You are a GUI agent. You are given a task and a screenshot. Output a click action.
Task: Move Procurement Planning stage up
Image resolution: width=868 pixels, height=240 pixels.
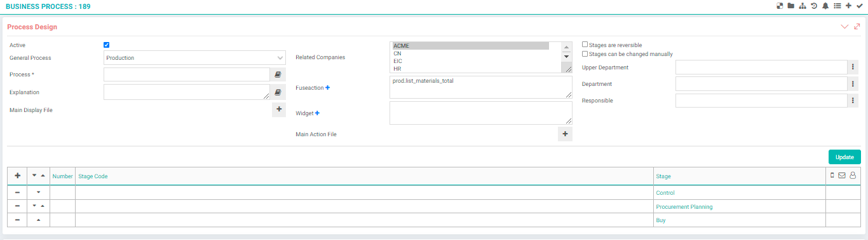(x=42, y=206)
